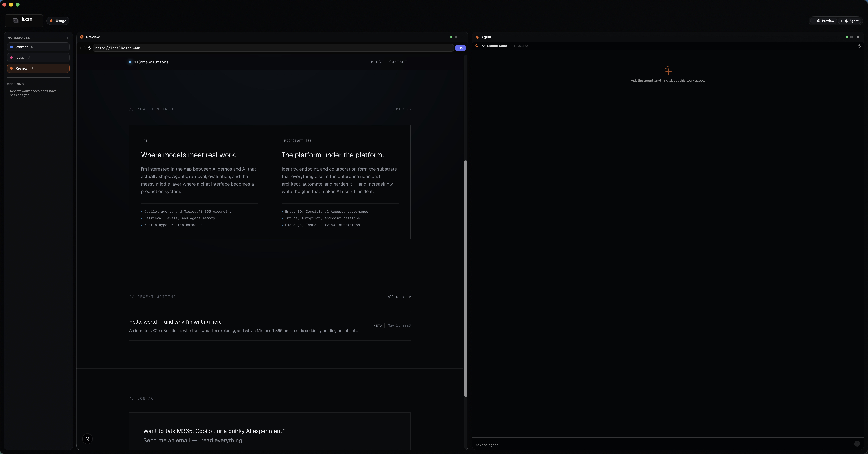The height and width of the screenshot is (454, 868).
Task: Reload the preview page
Action: click(x=89, y=48)
